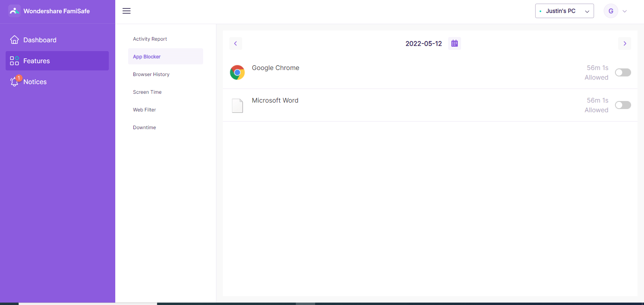The width and height of the screenshot is (644, 305).
Task: Click the Notices bell icon
Action: [x=15, y=82]
